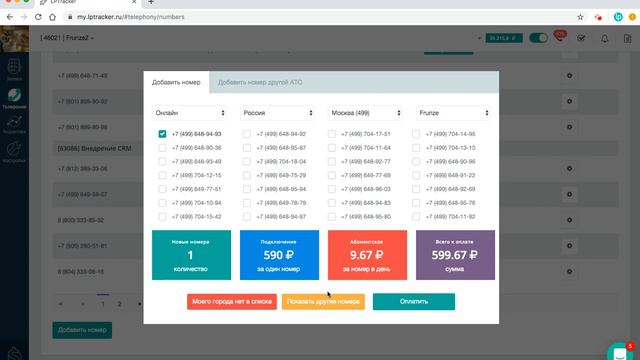Check number +7 (499) 704-15-42
The width and height of the screenshot is (640, 360).
pos(162,217)
